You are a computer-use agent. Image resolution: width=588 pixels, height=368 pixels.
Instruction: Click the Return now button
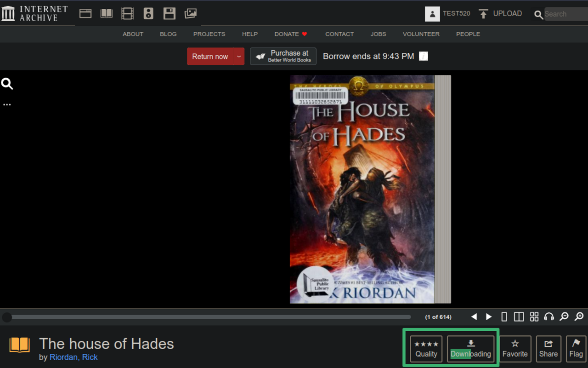tap(210, 56)
